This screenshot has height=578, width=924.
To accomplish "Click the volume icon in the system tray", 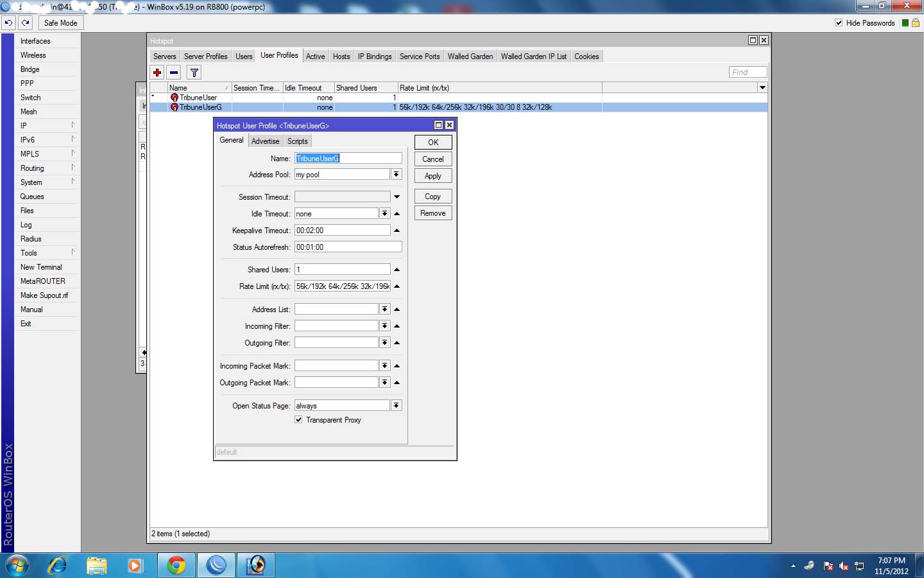I will coord(844,566).
